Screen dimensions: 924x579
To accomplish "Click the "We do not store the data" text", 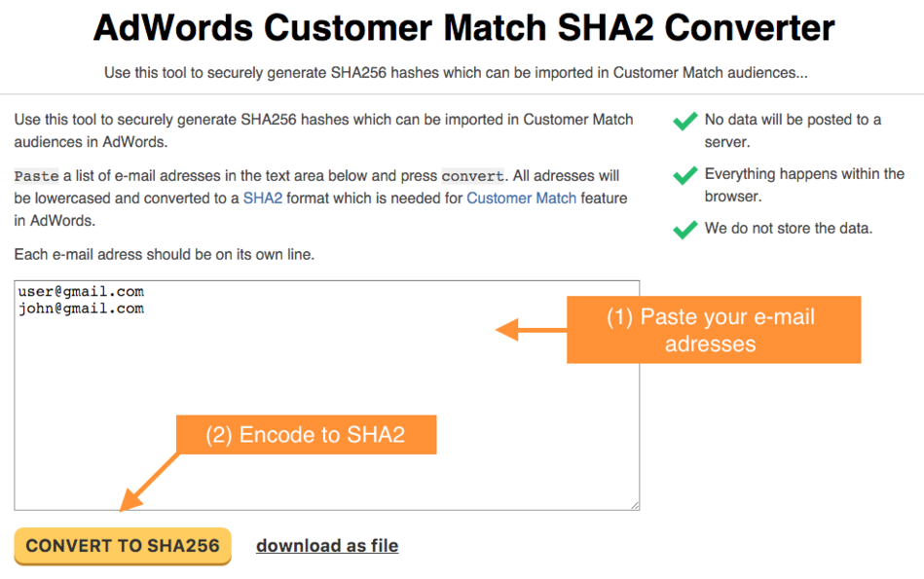I will (788, 229).
